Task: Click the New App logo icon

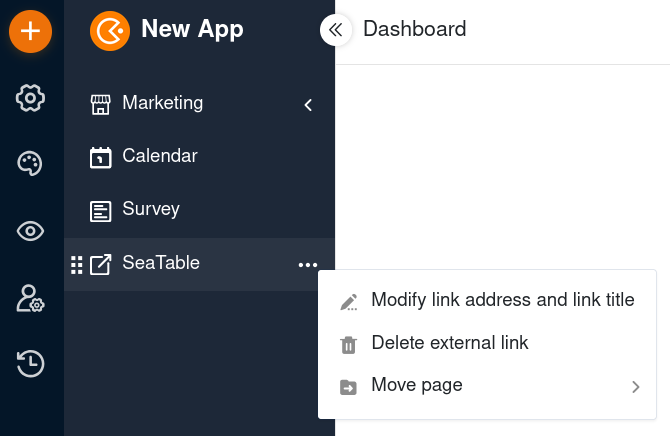Action: [x=110, y=31]
